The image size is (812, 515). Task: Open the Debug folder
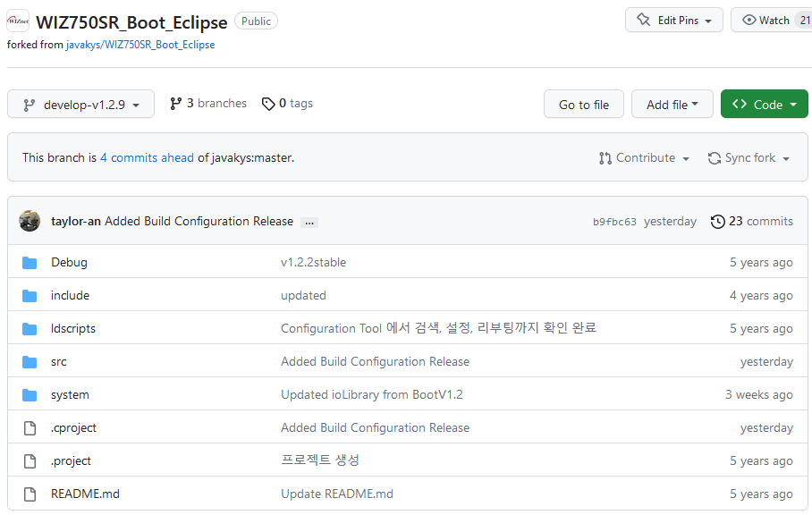[69, 262]
